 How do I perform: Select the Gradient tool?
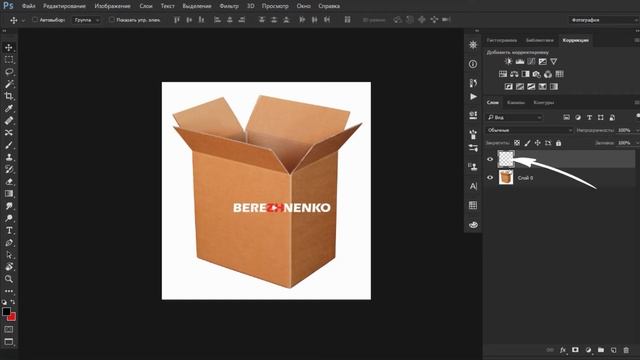[x=9, y=194]
